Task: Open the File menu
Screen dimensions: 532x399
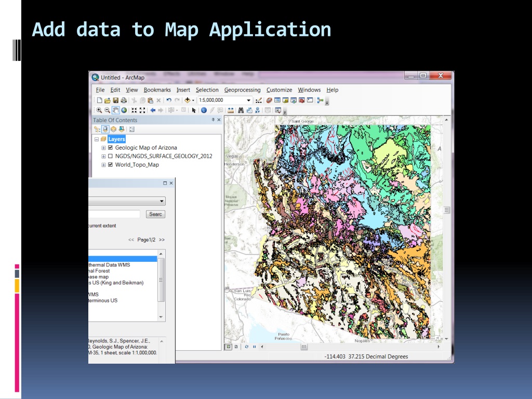Action: coord(100,90)
